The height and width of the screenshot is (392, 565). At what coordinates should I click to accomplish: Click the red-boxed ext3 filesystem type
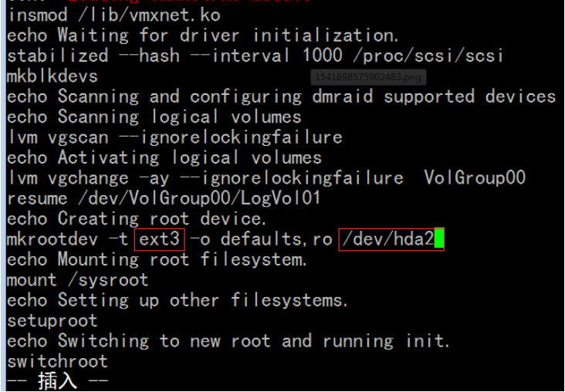pos(159,239)
